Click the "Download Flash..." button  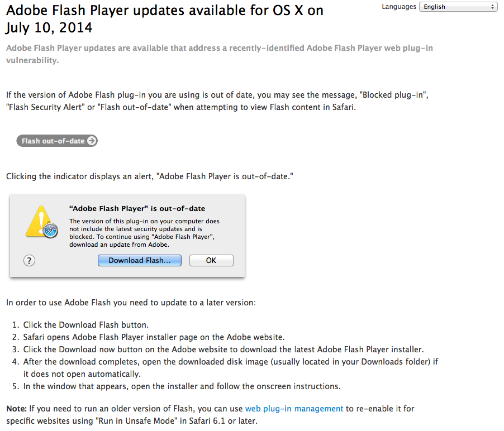pos(140,261)
